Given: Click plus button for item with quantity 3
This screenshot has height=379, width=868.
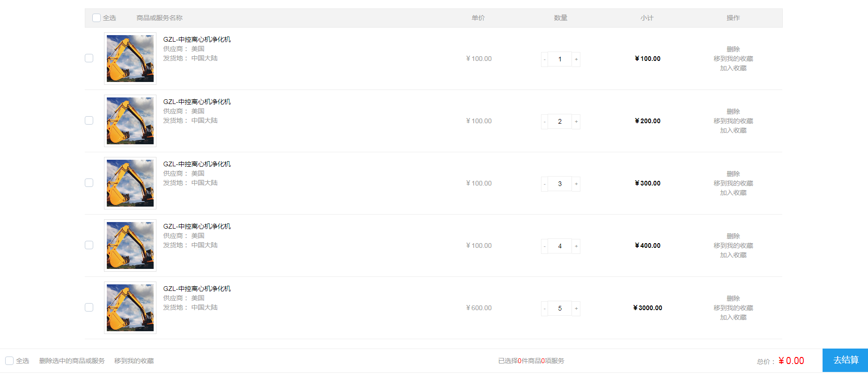Looking at the screenshot, I should (576, 184).
